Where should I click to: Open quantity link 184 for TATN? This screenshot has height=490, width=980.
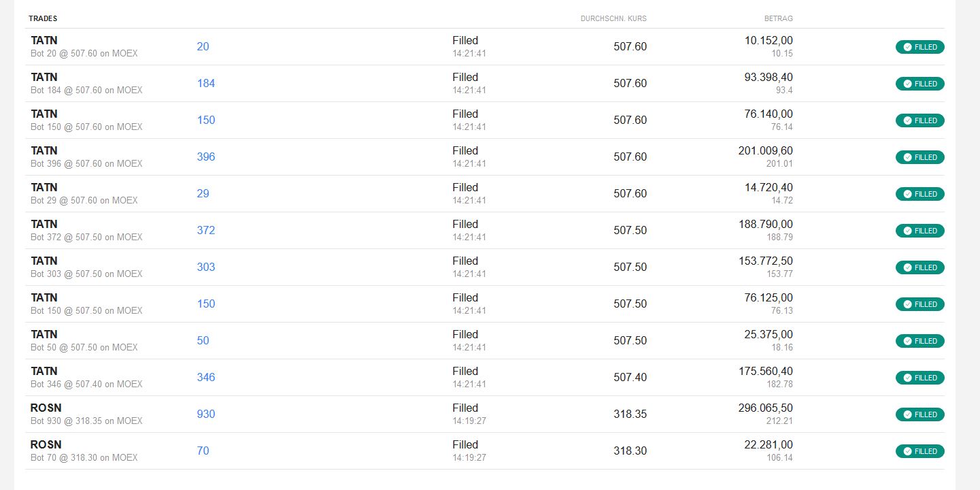tap(205, 84)
